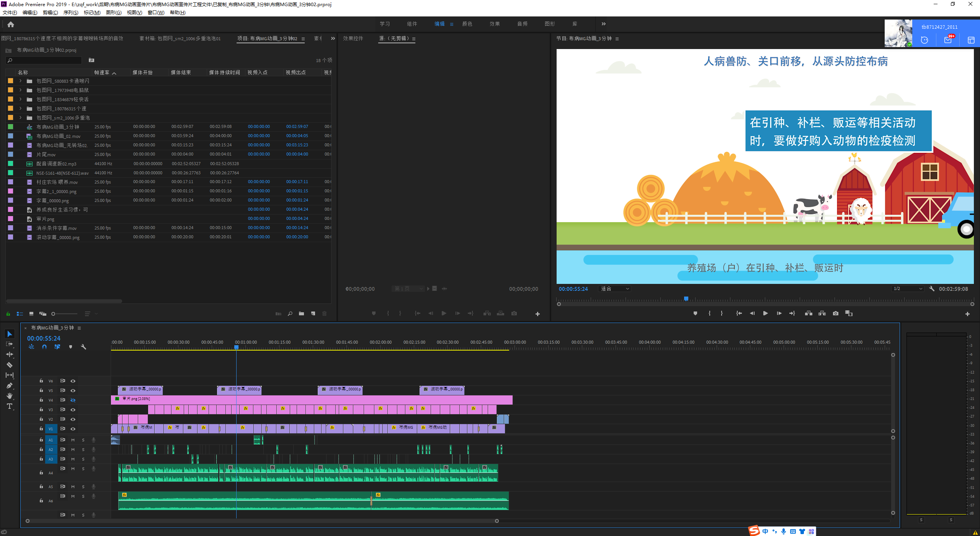The image size is (980, 536).
Task: Switch project panel to icon view
Action: point(31,313)
